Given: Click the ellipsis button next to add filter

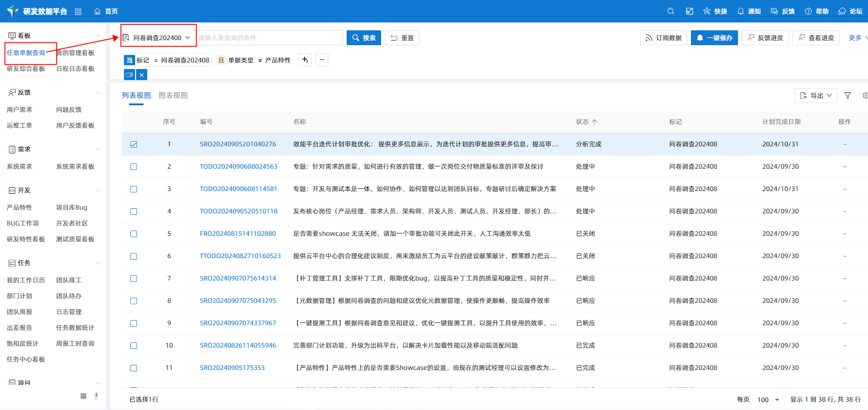Looking at the screenshot, I should tap(322, 60).
